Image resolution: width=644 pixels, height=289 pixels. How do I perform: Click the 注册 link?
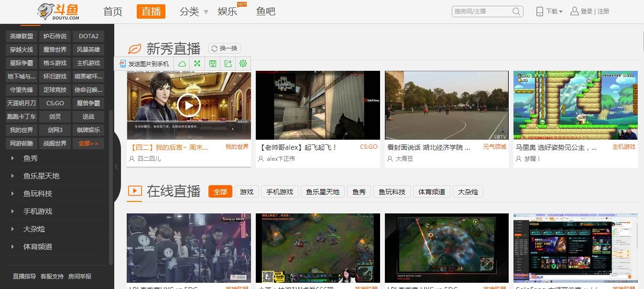coord(603,11)
